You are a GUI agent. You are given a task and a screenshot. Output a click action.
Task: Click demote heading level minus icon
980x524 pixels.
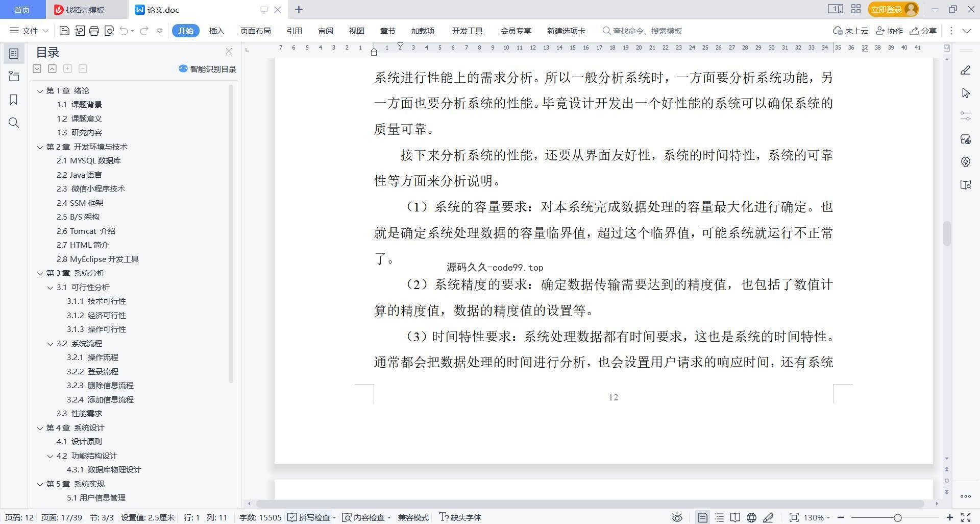(83, 68)
